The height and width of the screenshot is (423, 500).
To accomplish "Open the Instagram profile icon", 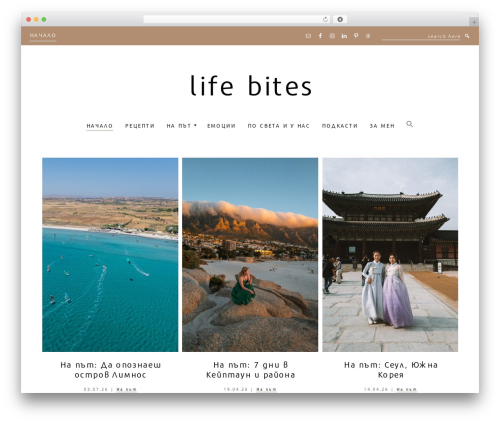I will coord(332,36).
